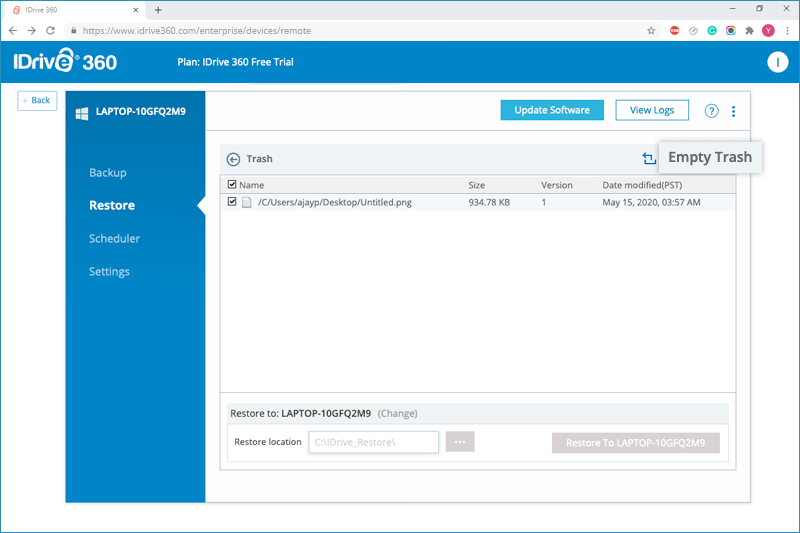Click the green Grammarly extension icon
Screen dimensions: 800x533
[712, 31]
